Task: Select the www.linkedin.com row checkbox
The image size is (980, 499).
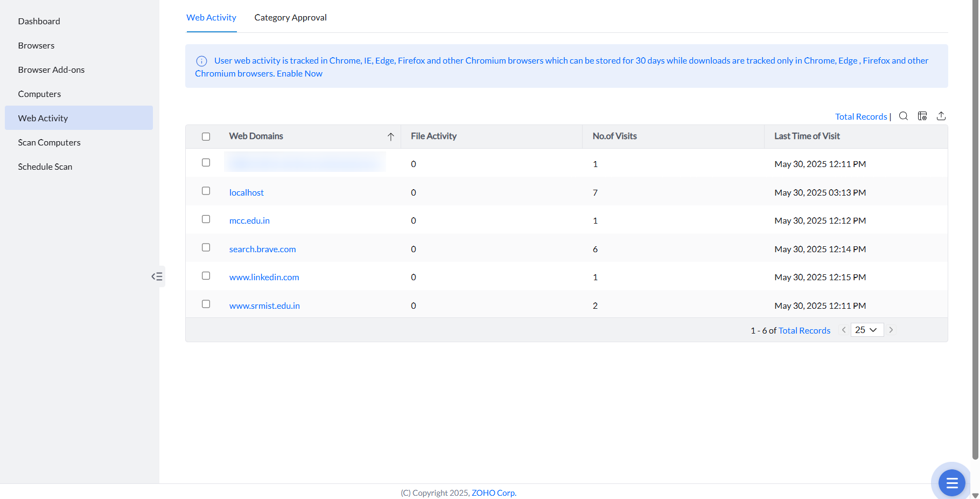Action: point(206,276)
